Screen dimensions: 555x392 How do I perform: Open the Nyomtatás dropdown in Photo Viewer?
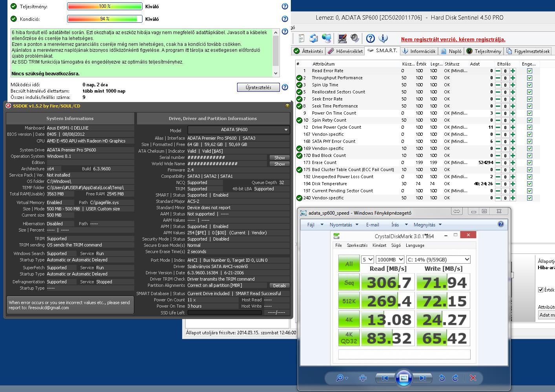pyautogui.click(x=344, y=225)
